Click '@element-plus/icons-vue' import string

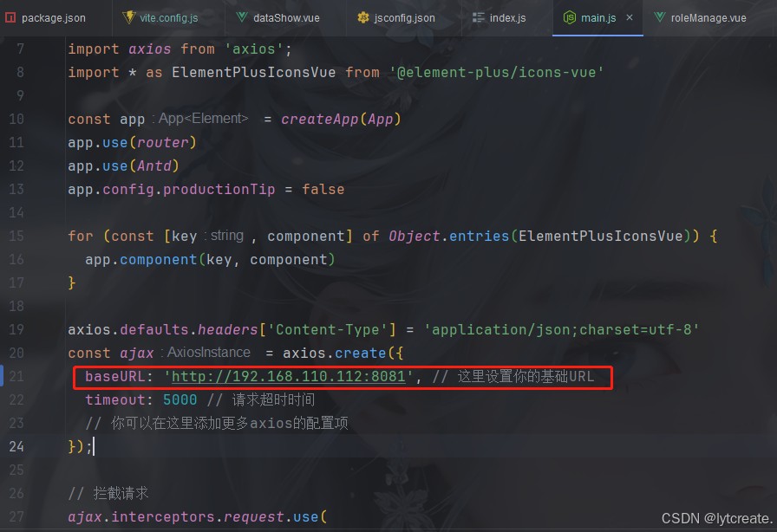(497, 72)
